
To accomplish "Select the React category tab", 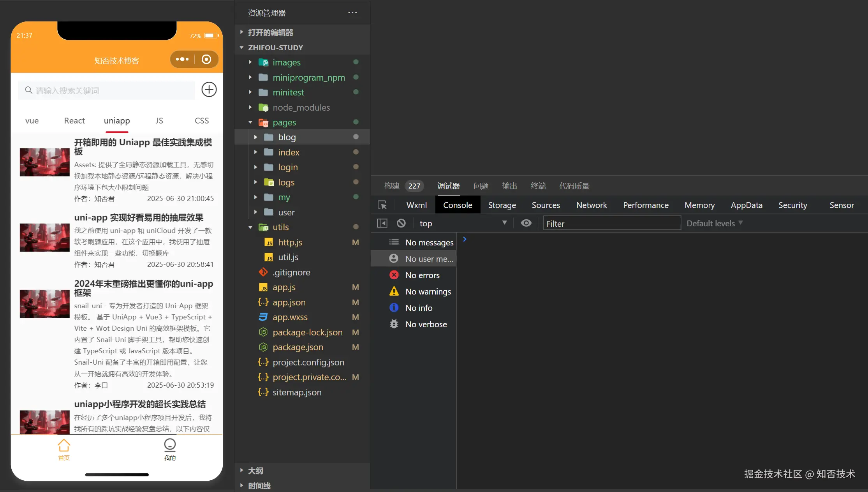I will 74,121.
